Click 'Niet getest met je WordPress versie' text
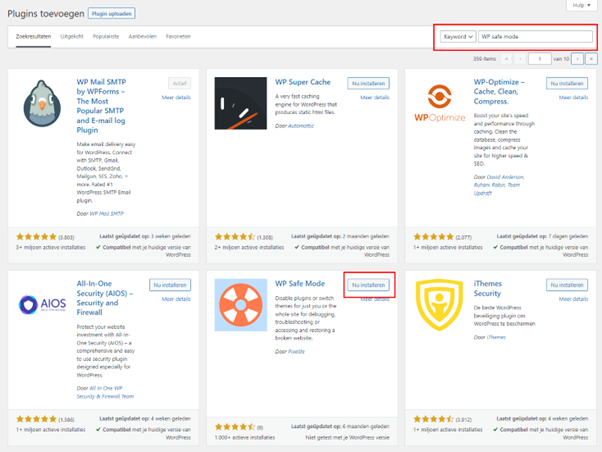The height and width of the screenshot is (452, 602). click(347, 437)
